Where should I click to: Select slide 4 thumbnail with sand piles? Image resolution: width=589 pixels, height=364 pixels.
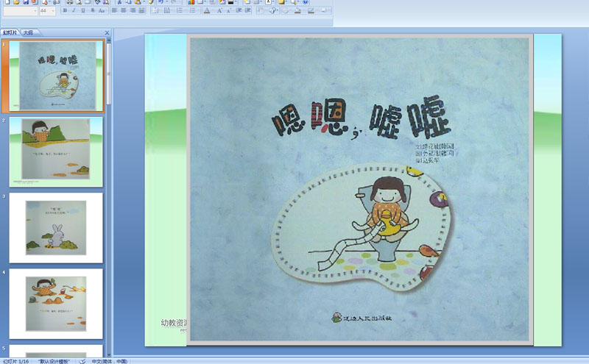[56, 304]
